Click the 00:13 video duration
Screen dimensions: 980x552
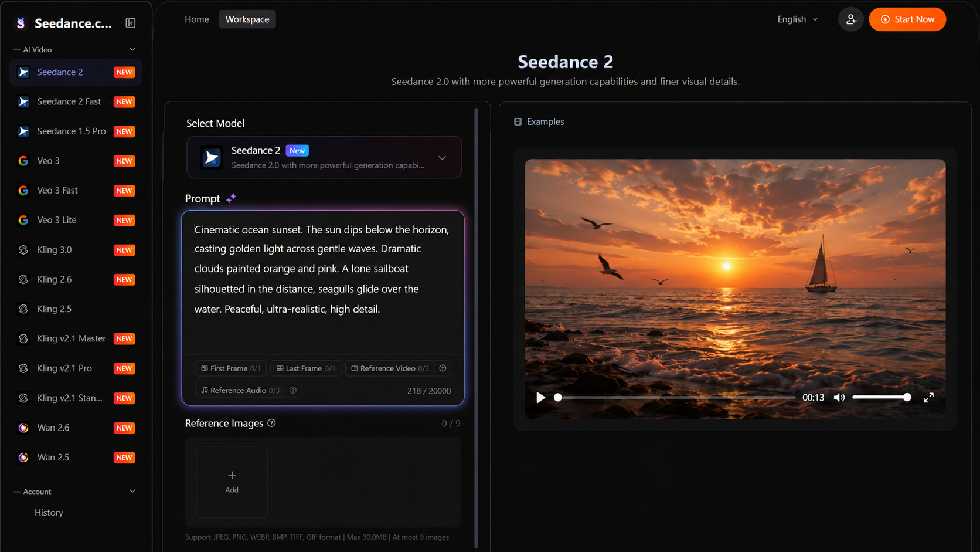(813, 398)
